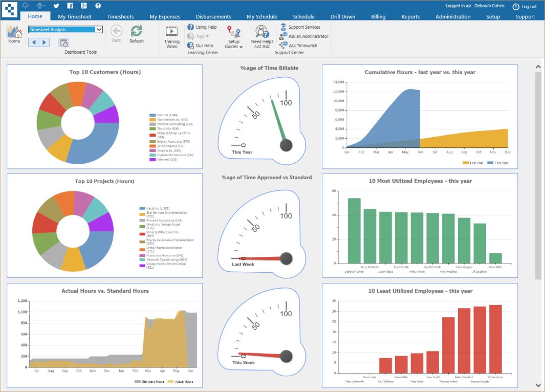545x392 pixels.
Task: Click the Using Help icon
Action: [190, 27]
